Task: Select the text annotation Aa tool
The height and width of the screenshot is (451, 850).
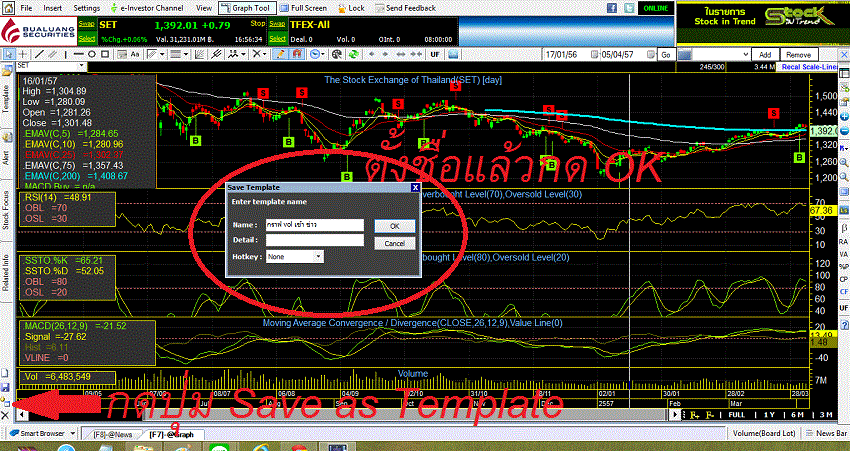Action: [135, 54]
